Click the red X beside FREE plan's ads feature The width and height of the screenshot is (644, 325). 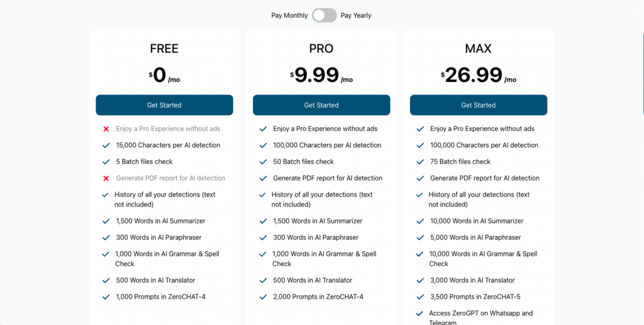tap(106, 129)
